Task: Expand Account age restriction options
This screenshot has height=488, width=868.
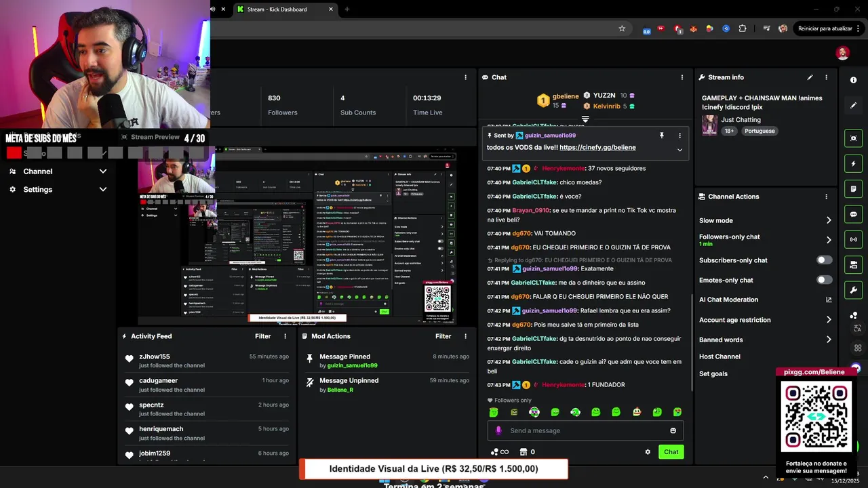Action: coord(828,320)
